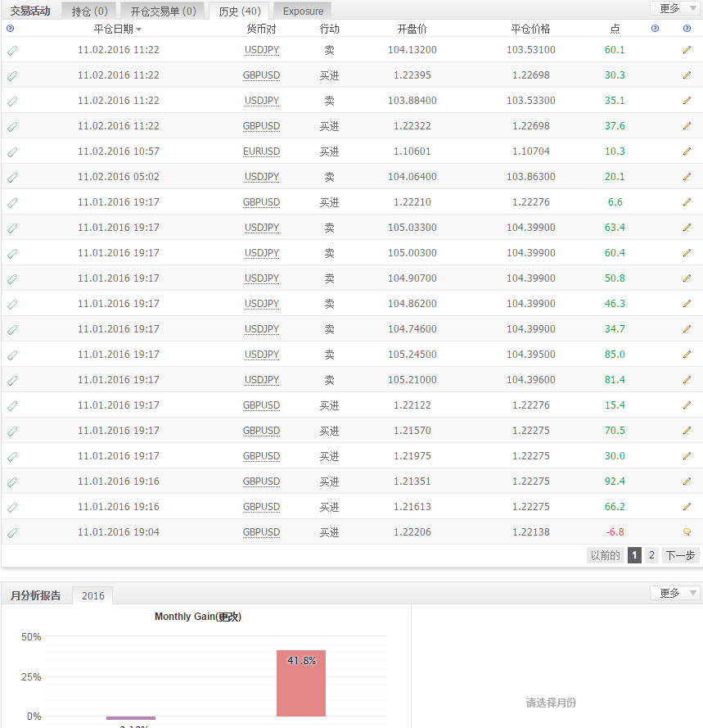Edit the trade with 20.1 pips
Screen dimensions: 703x728
(x=687, y=176)
